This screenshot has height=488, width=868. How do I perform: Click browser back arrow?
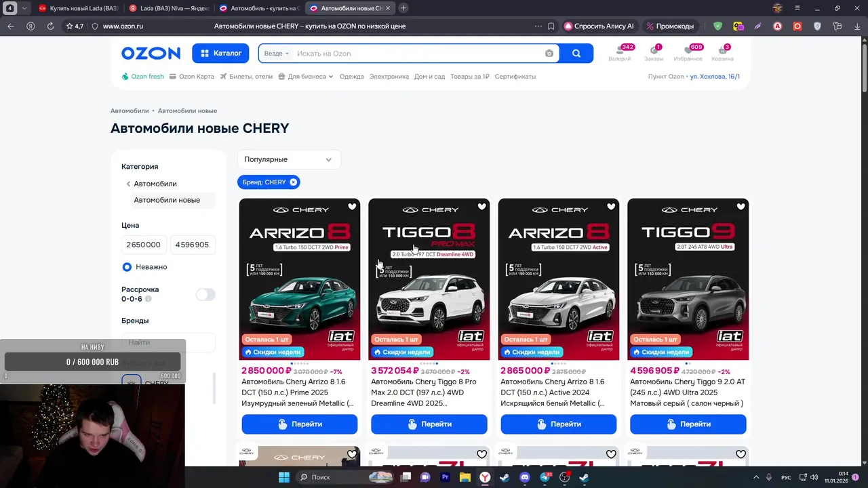(x=10, y=26)
